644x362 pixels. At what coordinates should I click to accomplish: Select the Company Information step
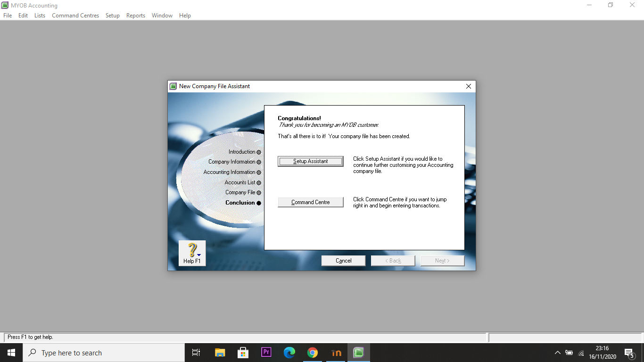point(235,162)
